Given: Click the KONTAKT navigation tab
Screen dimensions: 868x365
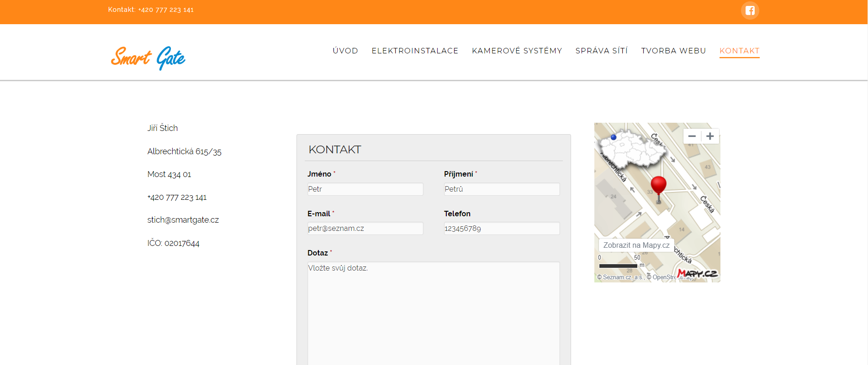Looking at the screenshot, I should click(x=739, y=51).
